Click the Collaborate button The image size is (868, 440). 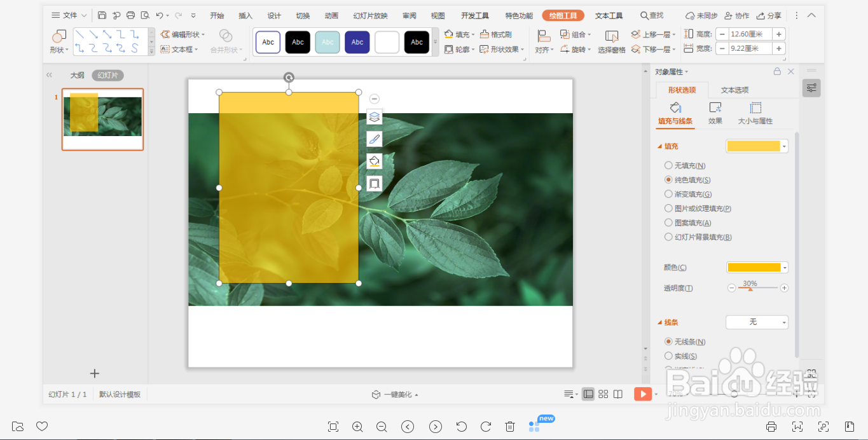pos(737,15)
